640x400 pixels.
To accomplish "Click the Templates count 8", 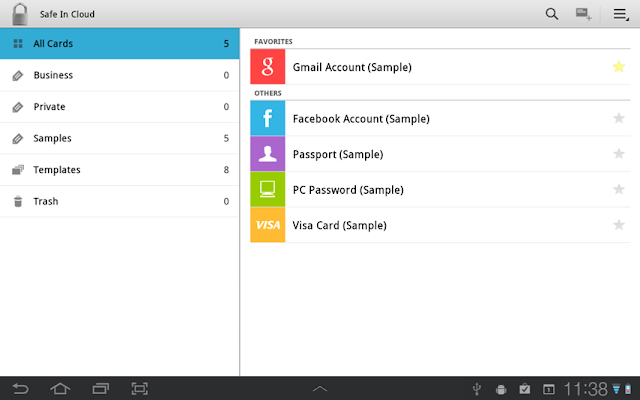I will (226, 170).
